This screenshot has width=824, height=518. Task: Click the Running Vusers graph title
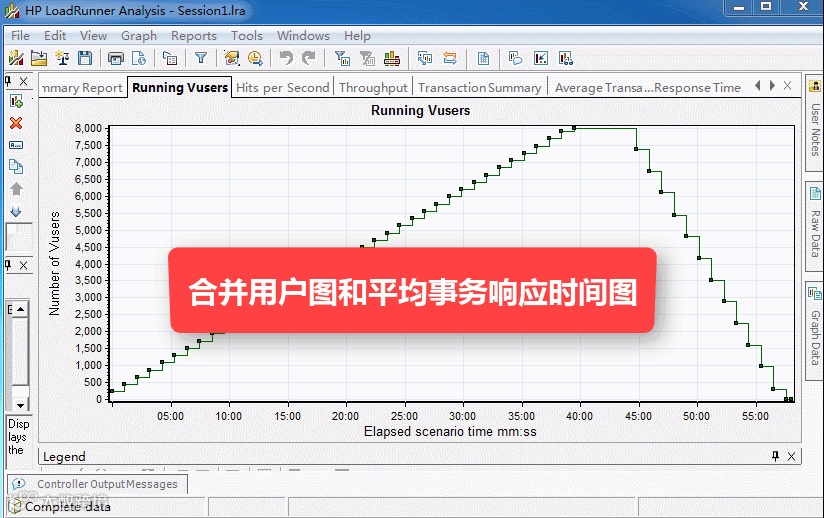420,110
